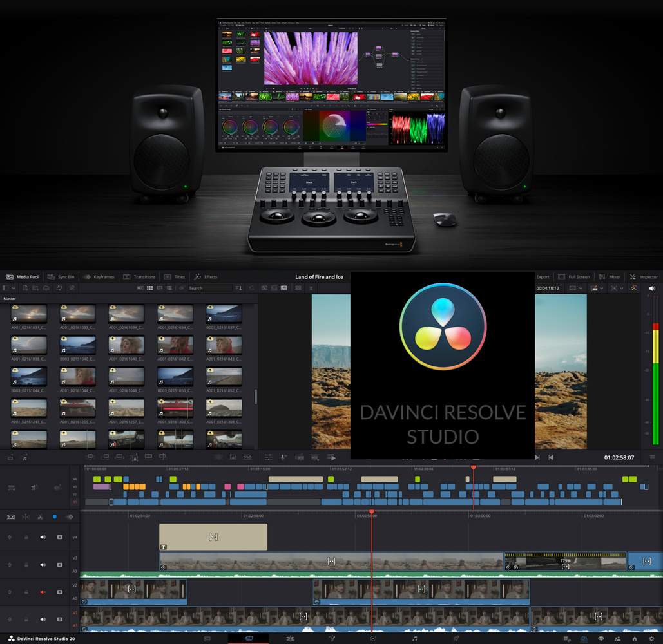Open the media pool sort order dropdown
This screenshot has height=644, width=663.
click(x=239, y=289)
